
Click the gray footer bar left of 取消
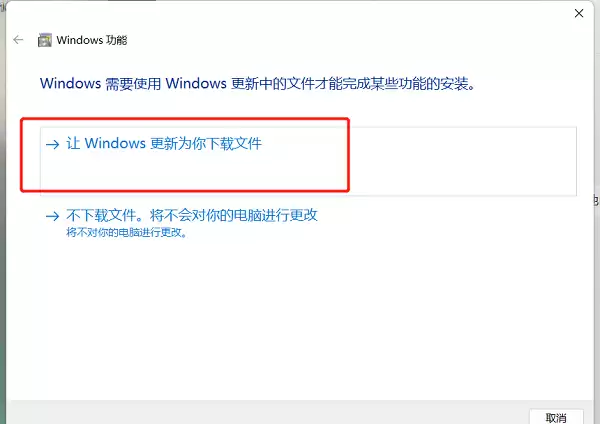pos(268,413)
